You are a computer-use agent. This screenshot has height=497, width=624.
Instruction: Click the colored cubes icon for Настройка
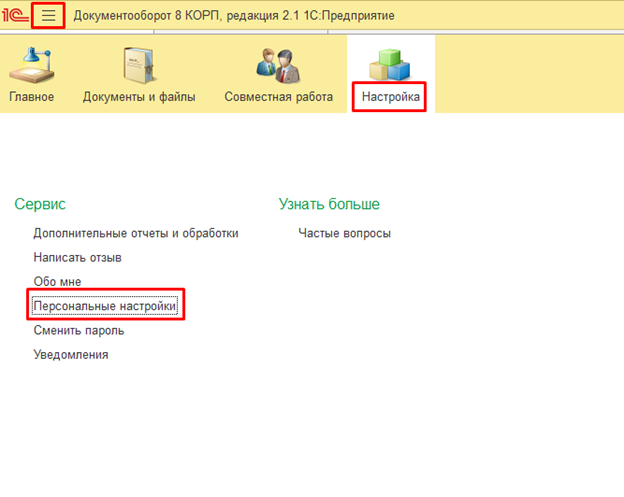click(x=390, y=64)
